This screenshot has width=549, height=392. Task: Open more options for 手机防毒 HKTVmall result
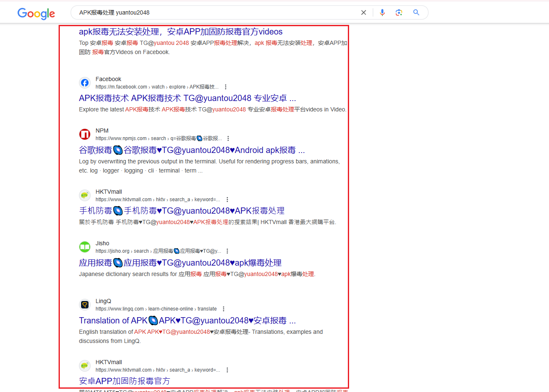point(227,200)
